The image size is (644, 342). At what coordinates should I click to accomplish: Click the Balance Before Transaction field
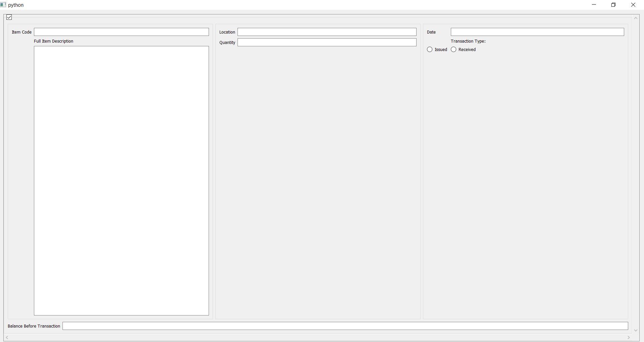(345, 326)
